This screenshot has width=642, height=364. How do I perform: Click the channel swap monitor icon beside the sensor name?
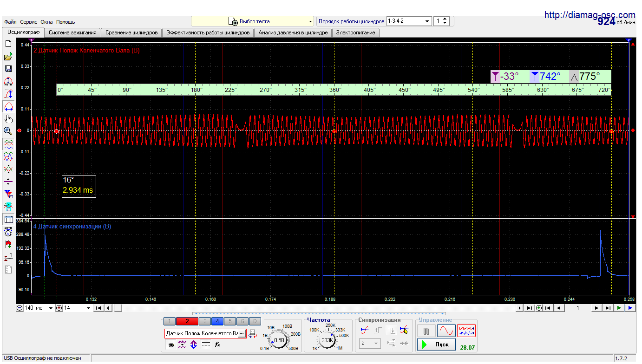point(252,333)
